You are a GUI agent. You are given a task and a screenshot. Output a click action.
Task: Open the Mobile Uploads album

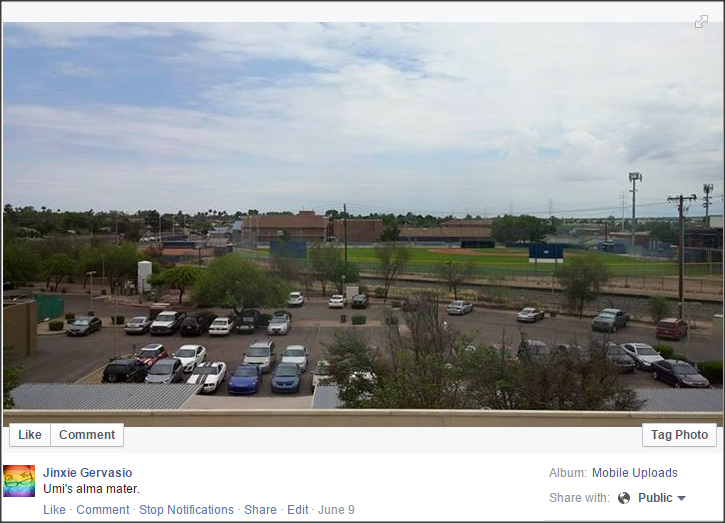634,473
